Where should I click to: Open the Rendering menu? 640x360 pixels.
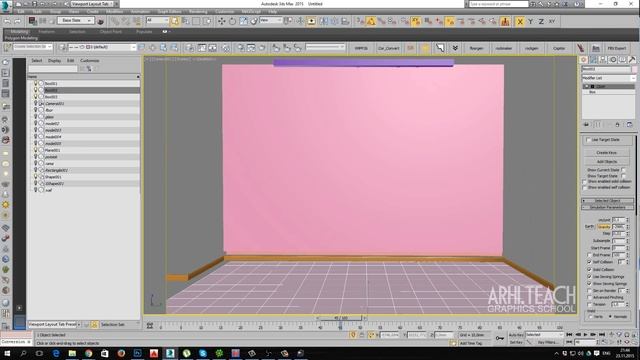coord(198,12)
